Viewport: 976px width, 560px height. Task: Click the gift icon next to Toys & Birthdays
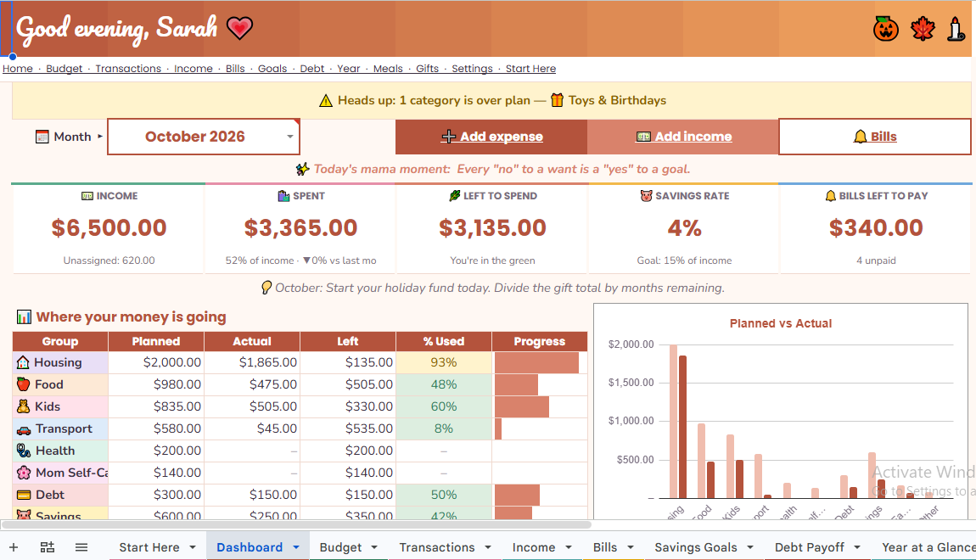coord(557,99)
